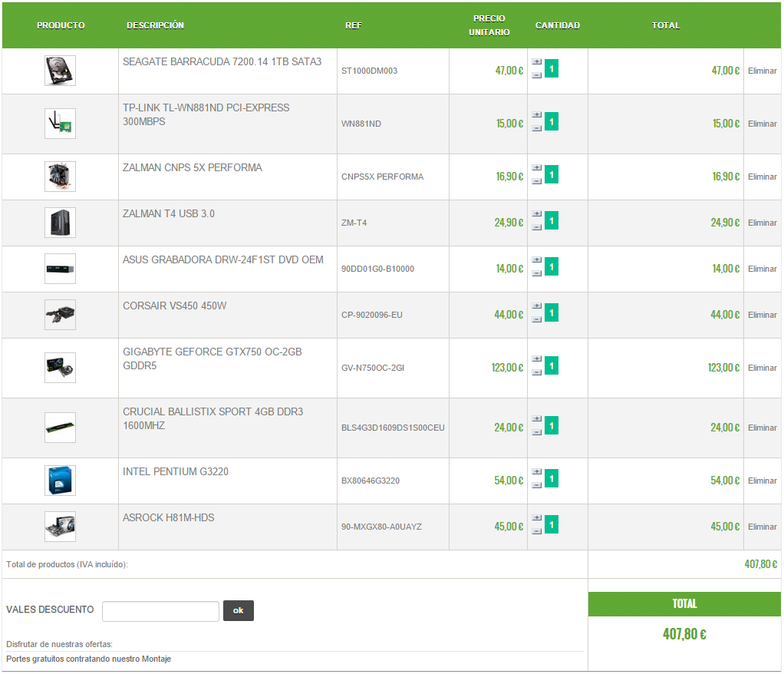Submit discount voucher with ok button
784x674 pixels.
coord(239,611)
